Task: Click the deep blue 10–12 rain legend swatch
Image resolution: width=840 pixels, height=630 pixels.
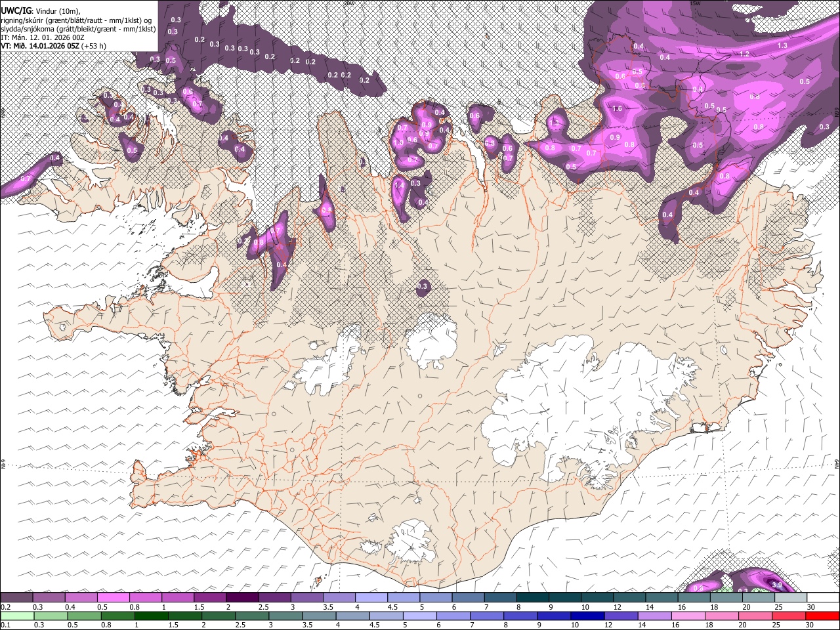Action: click(x=589, y=616)
